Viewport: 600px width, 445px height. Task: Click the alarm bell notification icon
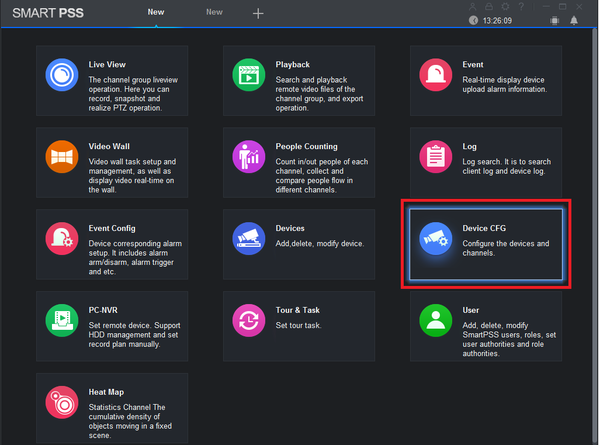click(574, 20)
